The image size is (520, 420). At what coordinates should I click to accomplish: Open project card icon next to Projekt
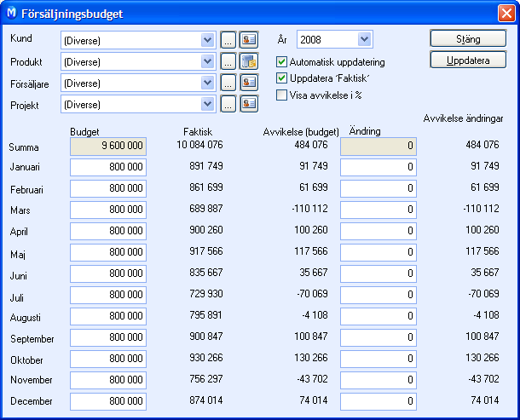coord(249,104)
